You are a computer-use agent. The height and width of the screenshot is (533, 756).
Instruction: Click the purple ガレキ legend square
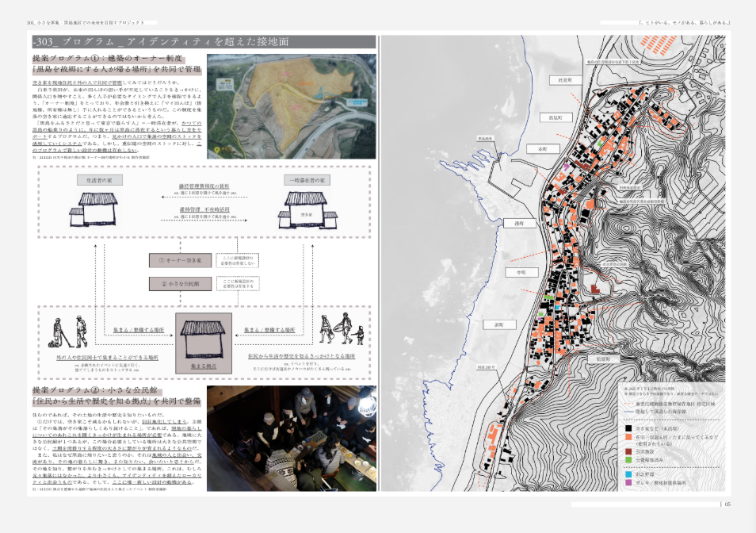(628, 481)
